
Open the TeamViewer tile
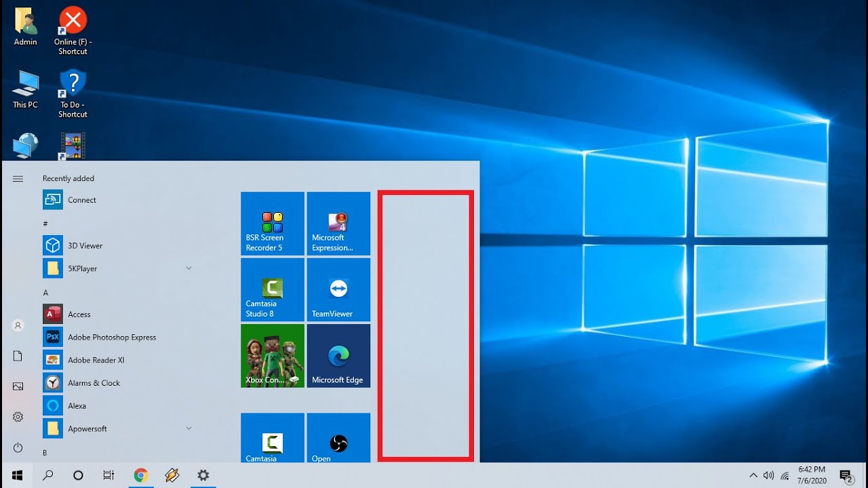click(x=338, y=289)
